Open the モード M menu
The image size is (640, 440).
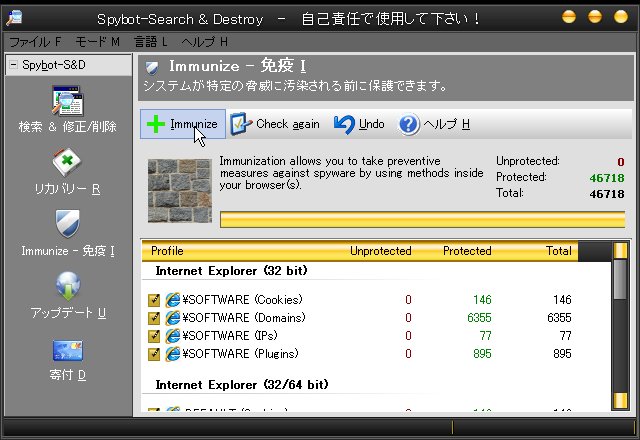tap(97, 42)
